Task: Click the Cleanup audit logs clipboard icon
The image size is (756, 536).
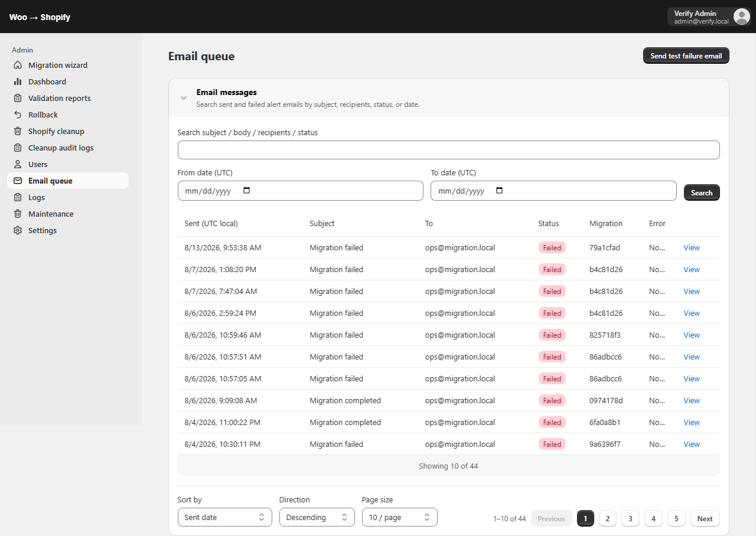Action: [x=18, y=148]
